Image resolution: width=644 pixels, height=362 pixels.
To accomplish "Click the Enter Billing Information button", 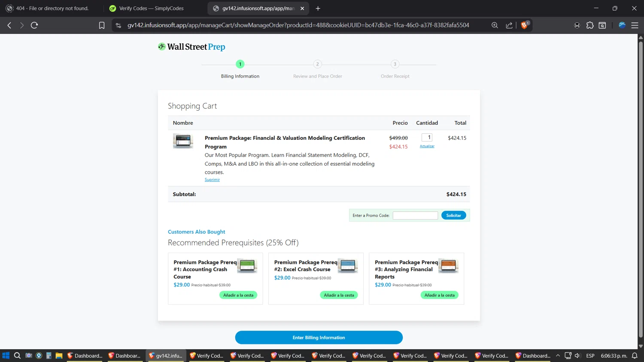I will (x=319, y=338).
